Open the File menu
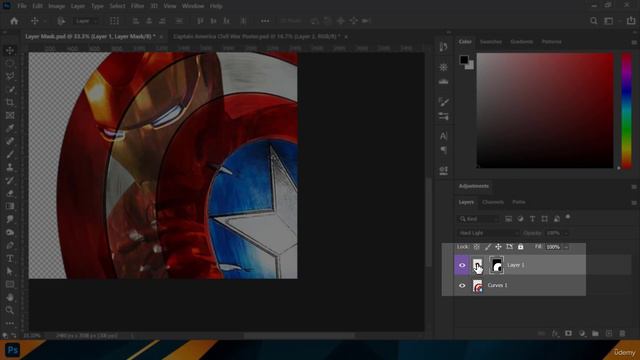The height and width of the screenshot is (360, 640). point(22,6)
